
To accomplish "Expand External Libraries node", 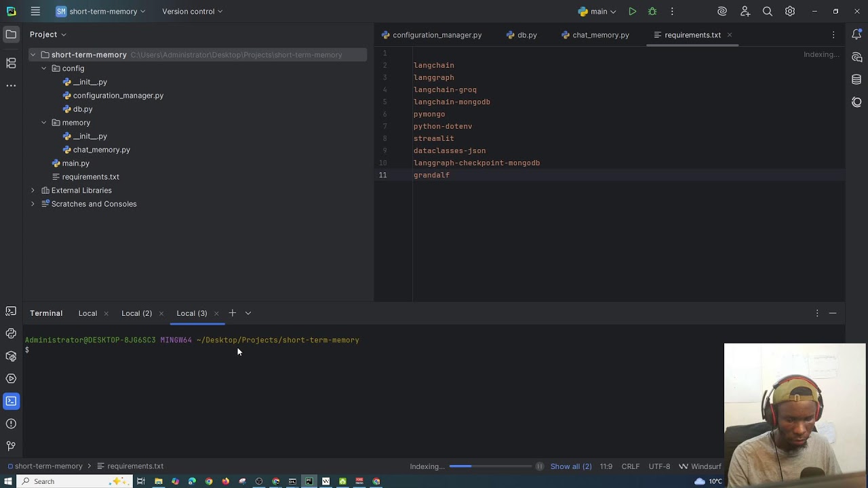I will click(x=33, y=190).
